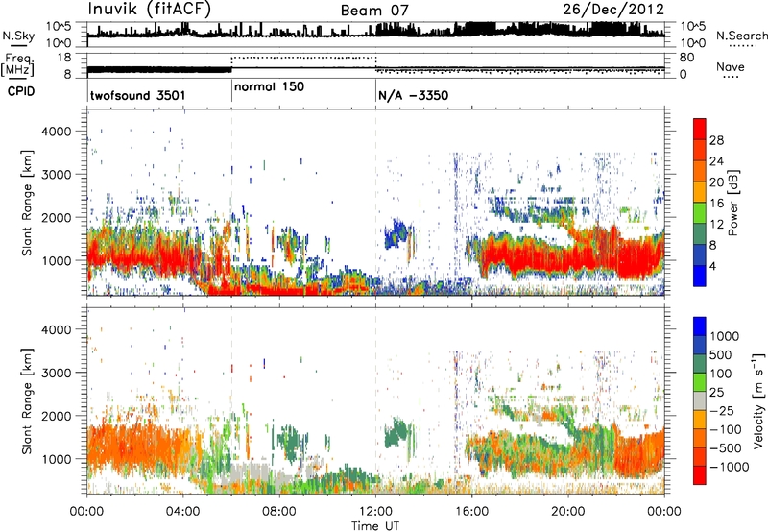This screenshot has width=768, height=532.
Task: Click the 'Power [dB]' colorbar label
Action: [x=732, y=203]
